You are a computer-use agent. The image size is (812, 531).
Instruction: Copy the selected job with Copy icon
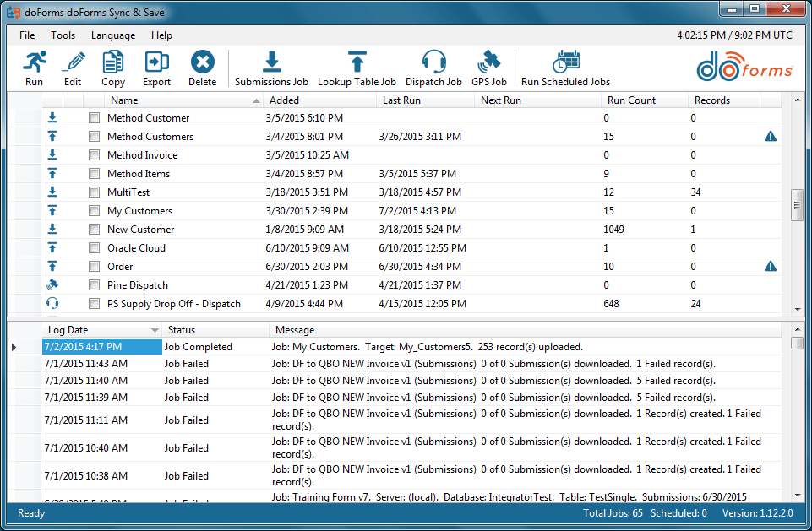pos(113,62)
